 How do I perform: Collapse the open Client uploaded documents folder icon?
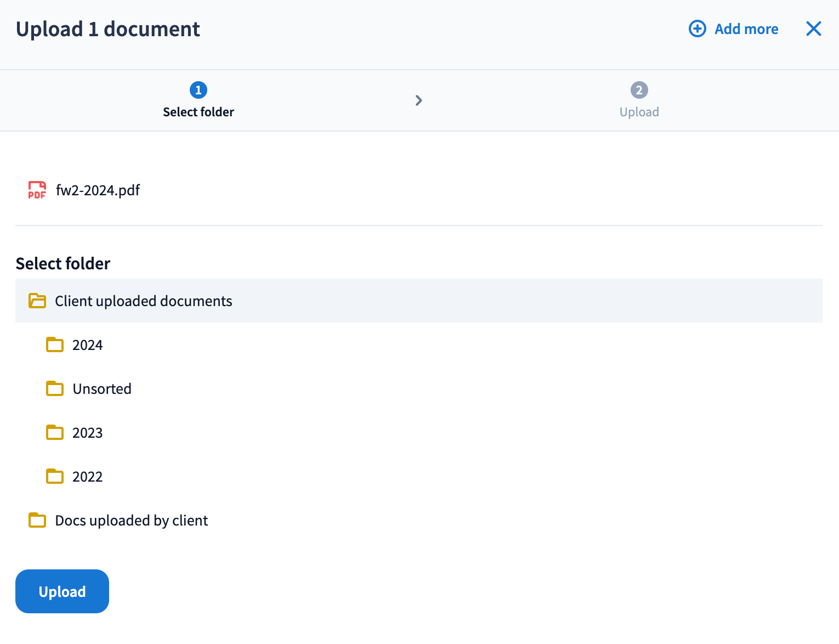tap(37, 301)
